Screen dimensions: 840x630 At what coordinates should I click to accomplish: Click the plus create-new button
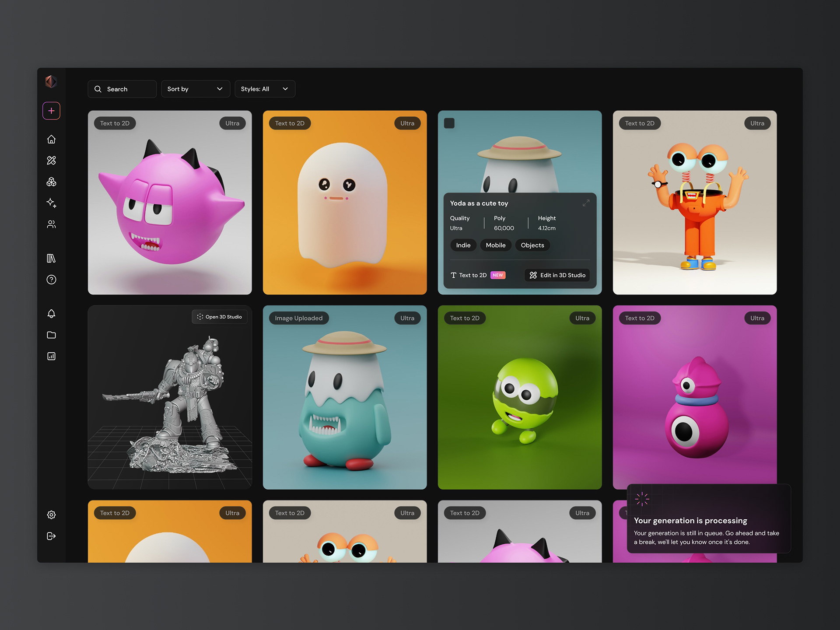(51, 111)
